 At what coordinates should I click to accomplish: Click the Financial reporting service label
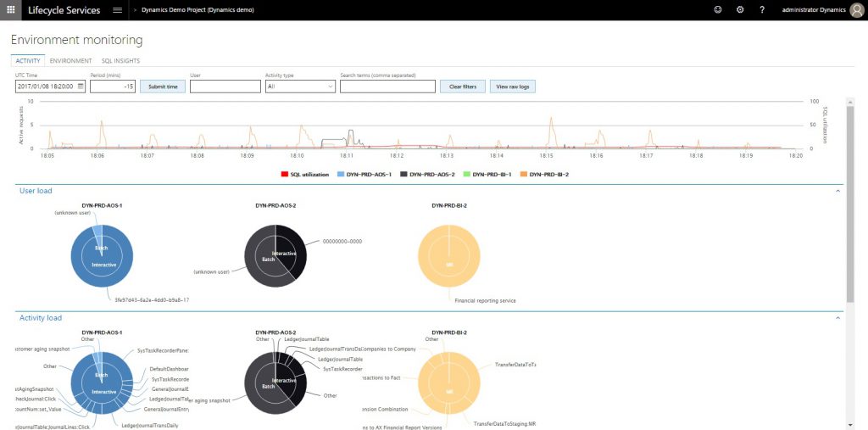[x=485, y=301]
